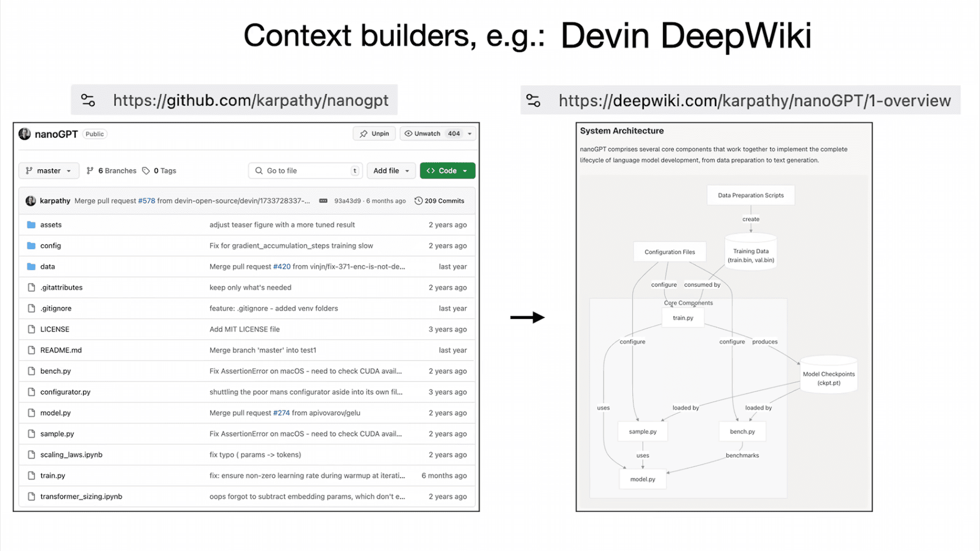The height and width of the screenshot is (551, 980).
Task: Click the site settings icon beside github.com URL
Action: (88, 100)
